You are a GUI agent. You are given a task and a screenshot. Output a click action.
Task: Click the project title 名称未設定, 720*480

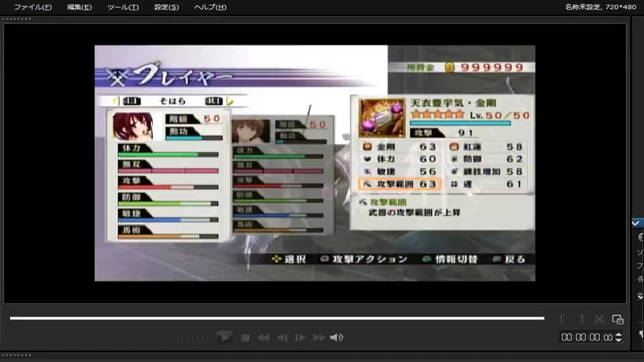[600, 7]
